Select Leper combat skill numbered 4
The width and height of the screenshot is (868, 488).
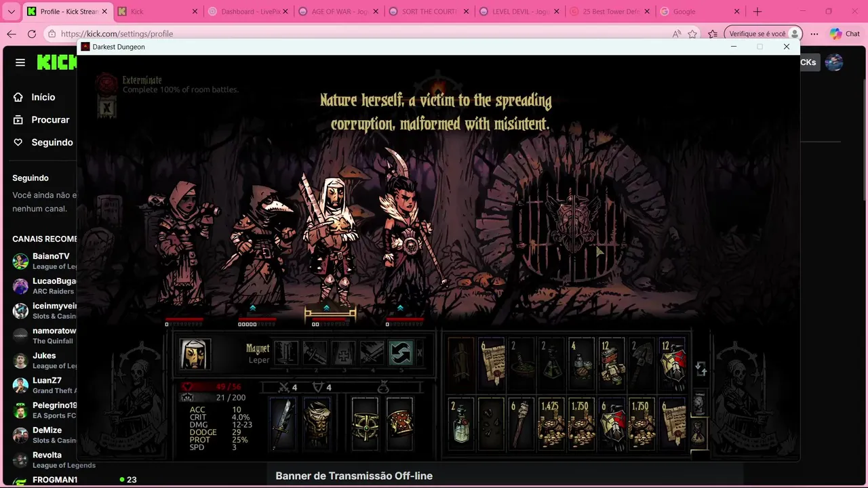point(372,354)
